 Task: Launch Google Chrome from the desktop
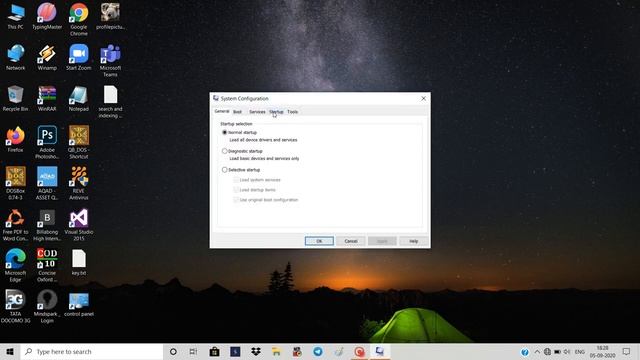coord(79,19)
